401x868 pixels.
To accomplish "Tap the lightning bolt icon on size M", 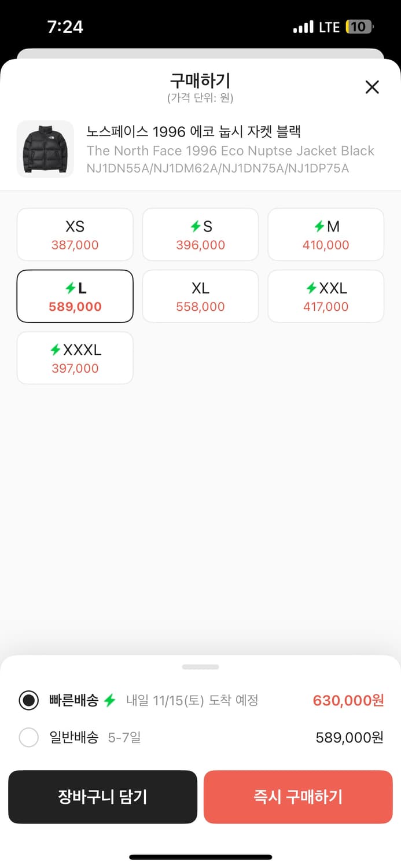I will [319, 226].
